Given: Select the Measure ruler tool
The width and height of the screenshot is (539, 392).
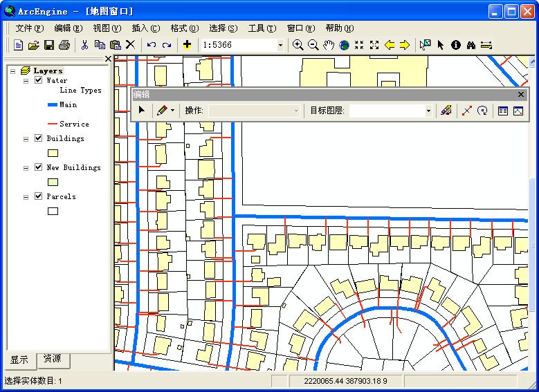Looking at the screenshot, I should pos(486,45).
